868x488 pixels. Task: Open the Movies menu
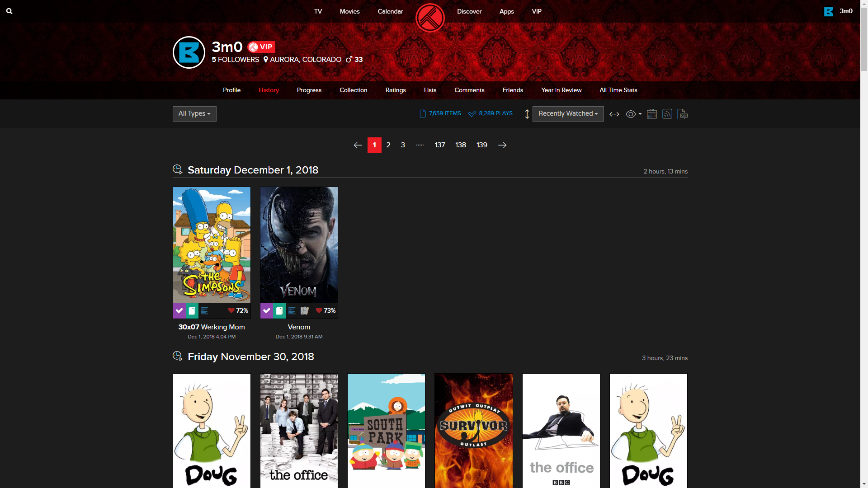(x=349, y=11)
